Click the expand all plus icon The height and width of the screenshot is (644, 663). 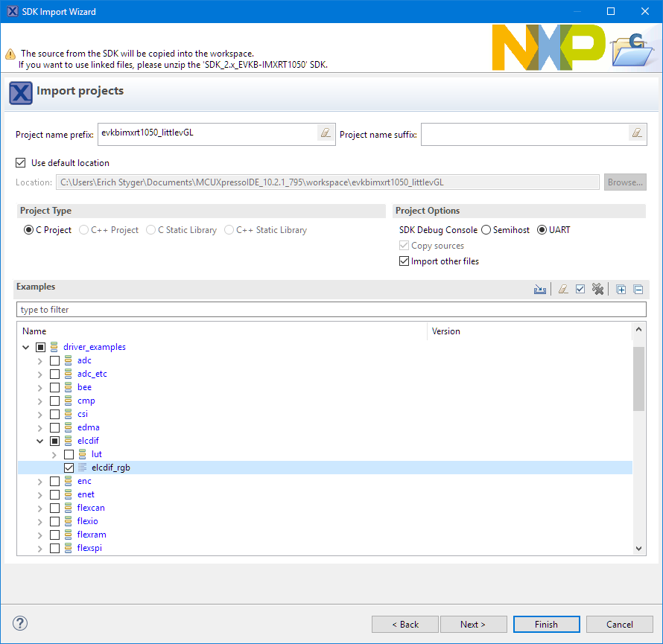pos(621,289)
